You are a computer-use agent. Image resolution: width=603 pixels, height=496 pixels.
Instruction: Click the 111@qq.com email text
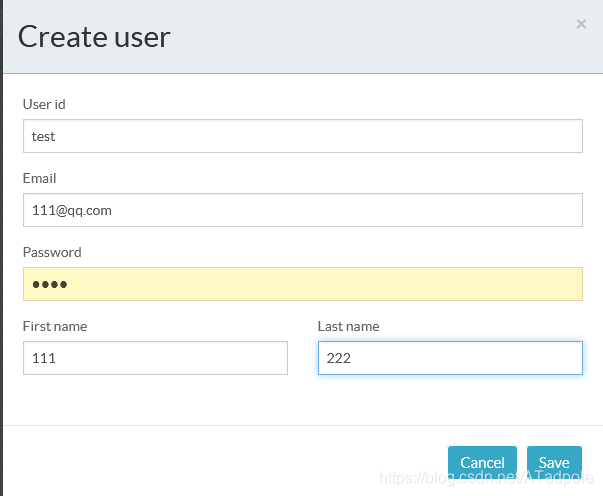pos(72,211)
